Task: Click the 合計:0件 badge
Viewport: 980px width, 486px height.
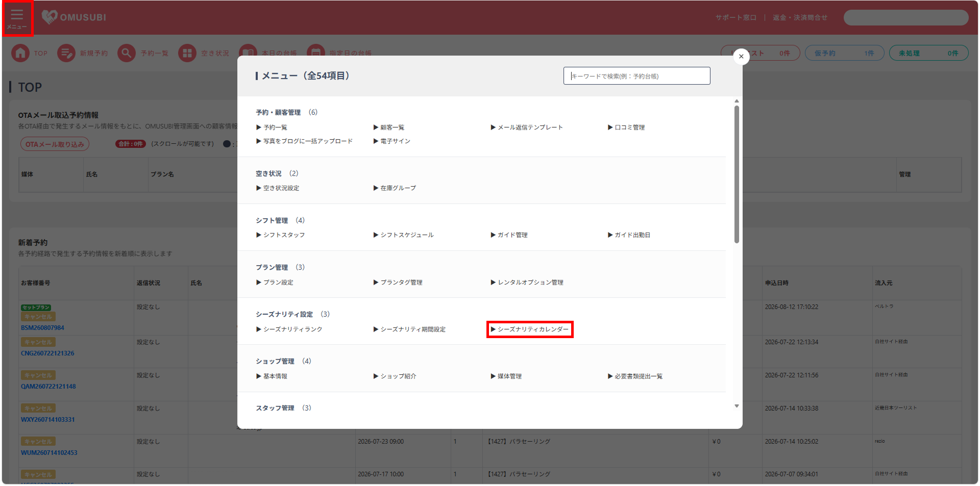Action: tap(131, 144)
